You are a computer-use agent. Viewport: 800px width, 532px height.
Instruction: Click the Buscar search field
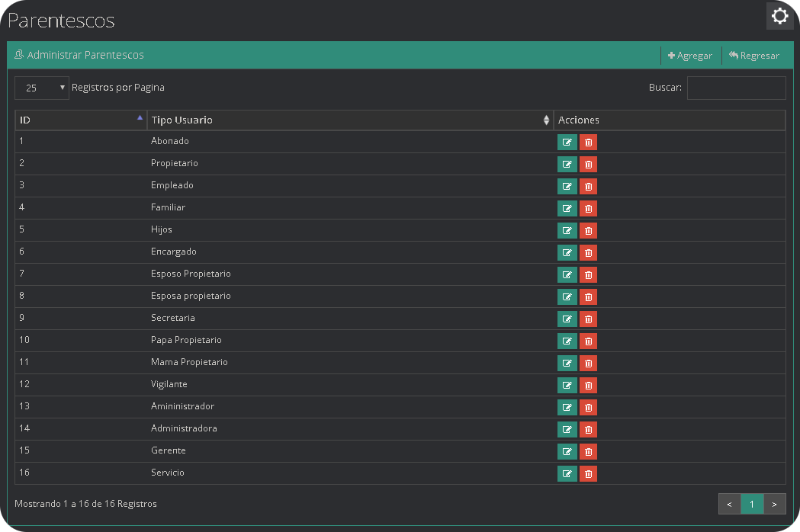(x=736, y=88)
